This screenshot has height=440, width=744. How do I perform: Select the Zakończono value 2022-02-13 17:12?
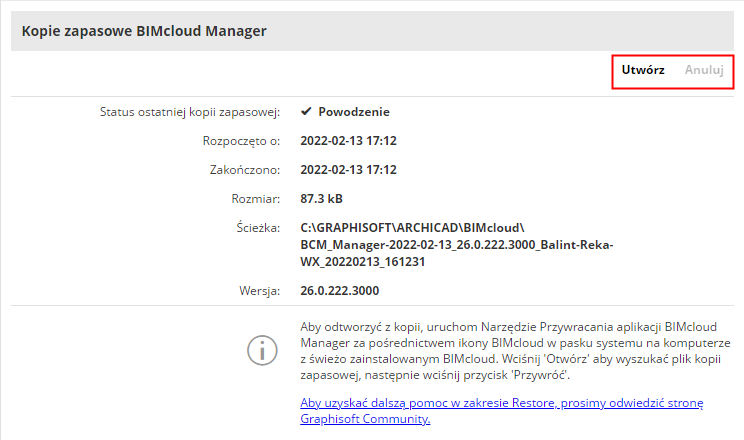(348, 170)
